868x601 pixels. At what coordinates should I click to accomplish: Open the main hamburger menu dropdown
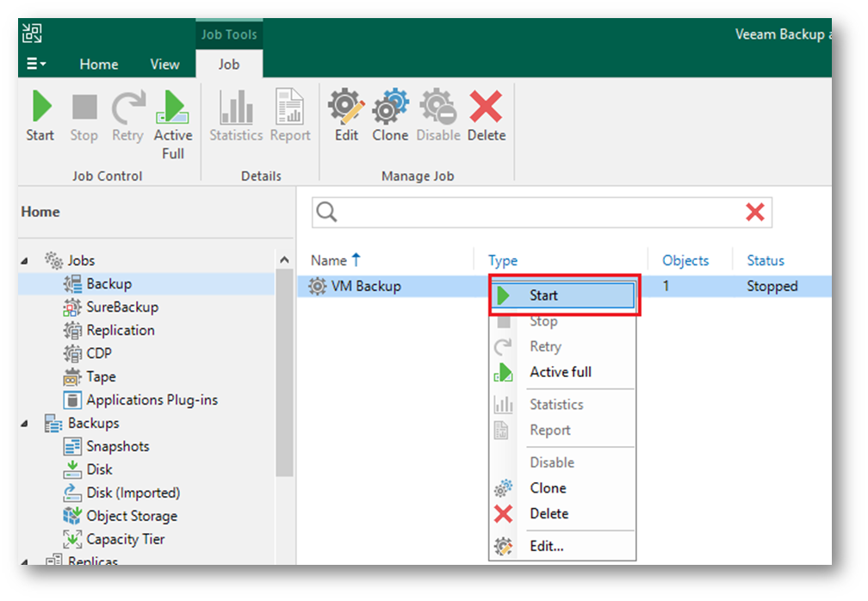tap(36, 65)
